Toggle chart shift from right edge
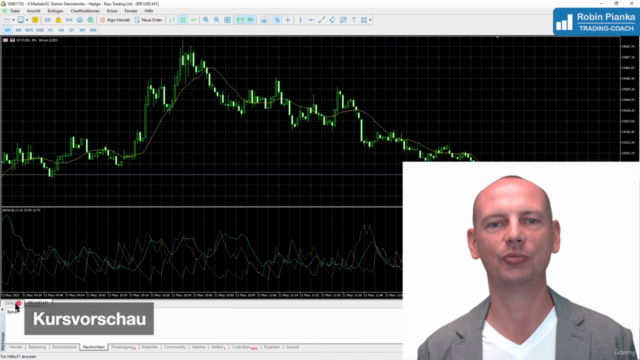This screenshot has height=360, width=640. (251, 20)
